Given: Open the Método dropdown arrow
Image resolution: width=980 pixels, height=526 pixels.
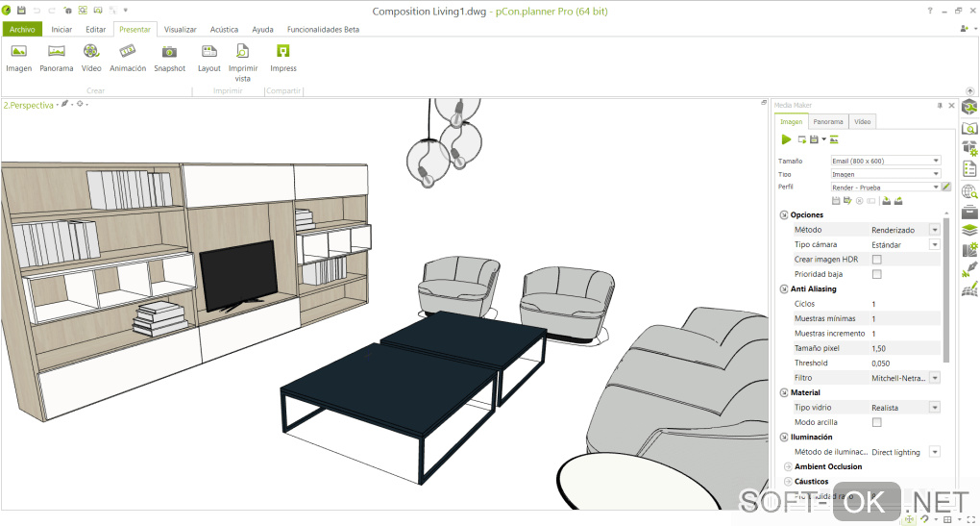Looking at the screenshot, I should pos(935,230).
